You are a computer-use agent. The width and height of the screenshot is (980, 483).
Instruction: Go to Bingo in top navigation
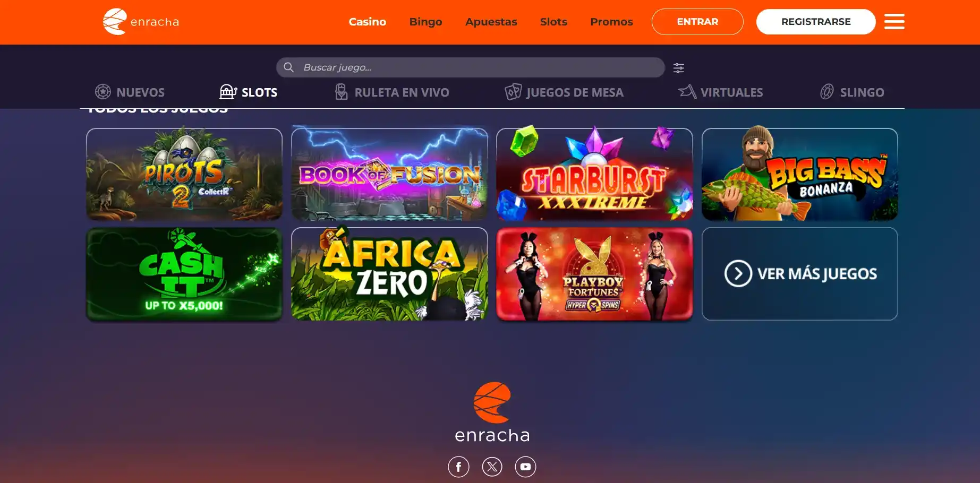[425, 22]
